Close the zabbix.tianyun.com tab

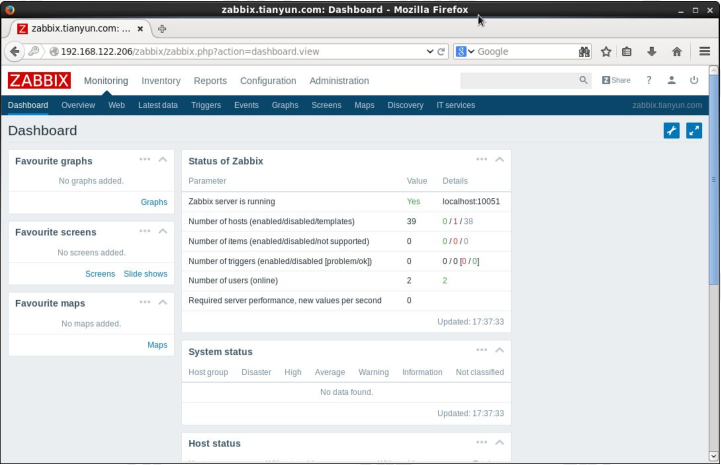click(x=140, y=29)
